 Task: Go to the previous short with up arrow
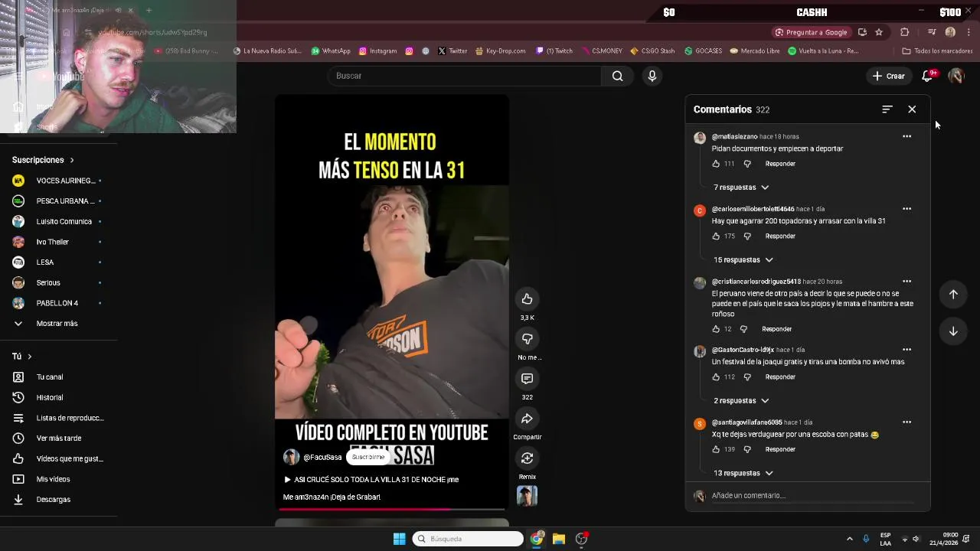[953, 294]
